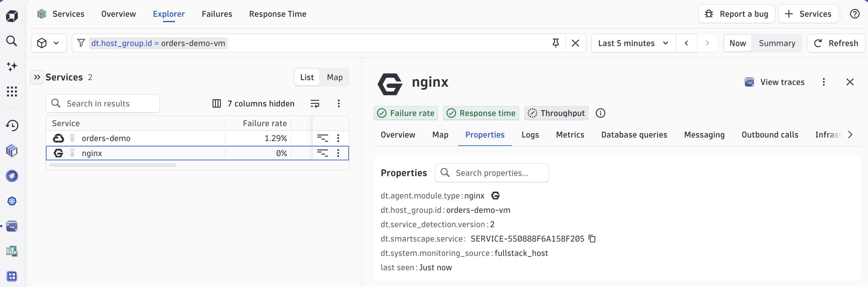Open the distributed traces sidebar icon
868x287 pixels.
12,226
